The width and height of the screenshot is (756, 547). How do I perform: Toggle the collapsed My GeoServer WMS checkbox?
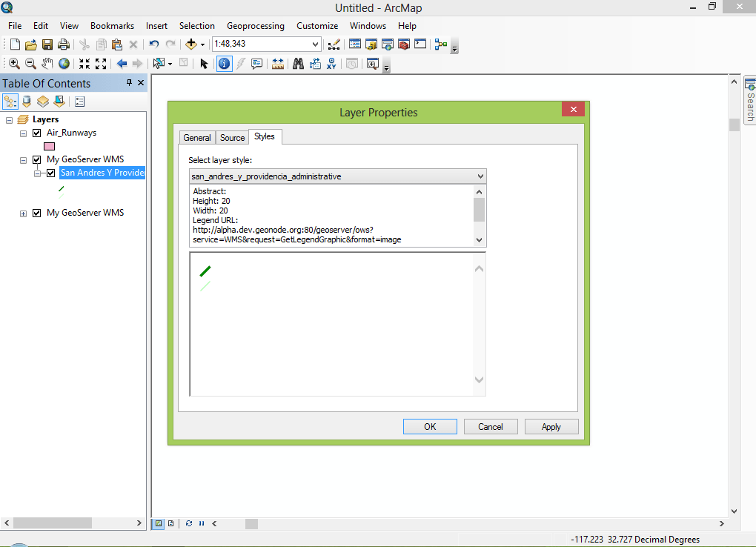coord(36,213)
